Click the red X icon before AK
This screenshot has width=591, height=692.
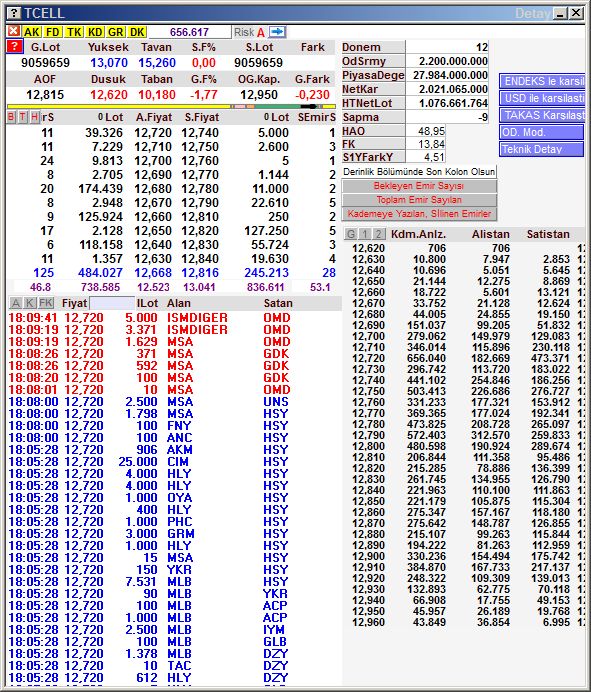click(14, 31)
